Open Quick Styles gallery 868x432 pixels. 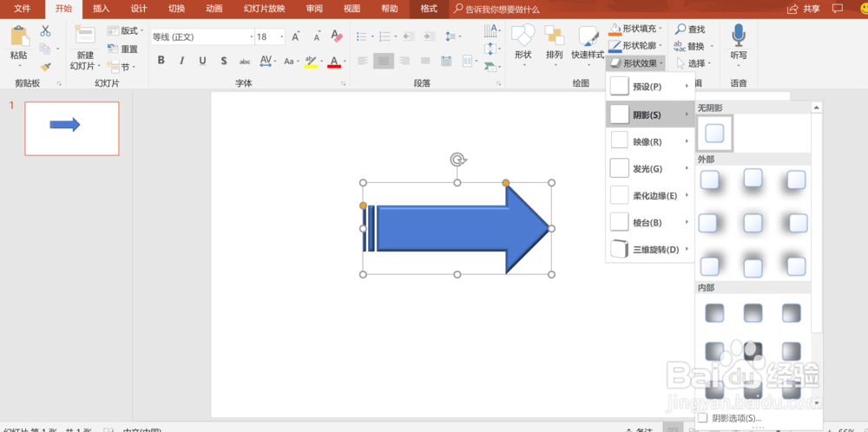tap(588, 45)
